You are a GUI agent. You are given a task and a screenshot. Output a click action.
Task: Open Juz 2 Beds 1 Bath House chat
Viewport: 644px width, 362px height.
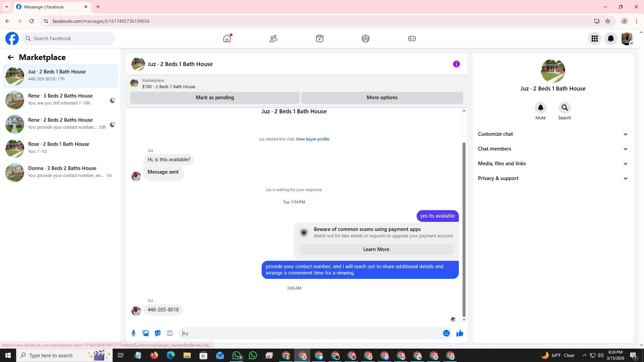tap(60, 76)
